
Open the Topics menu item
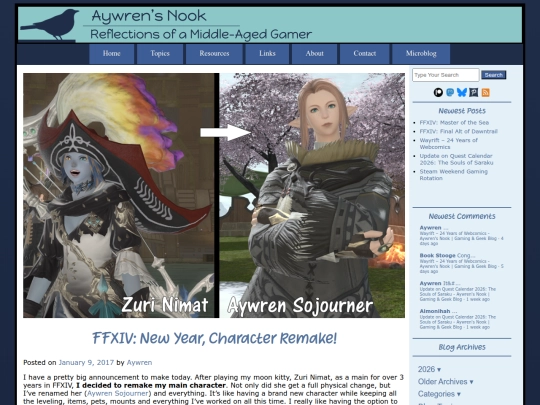(x=160, y=54)
